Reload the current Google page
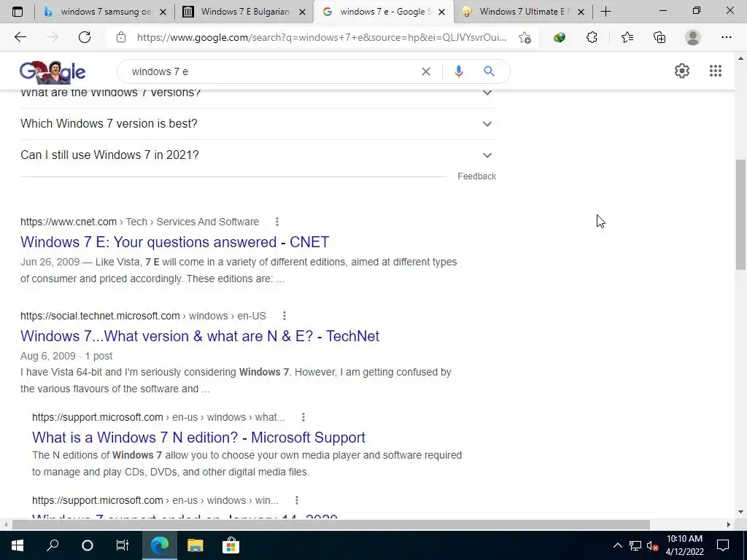 85,37
